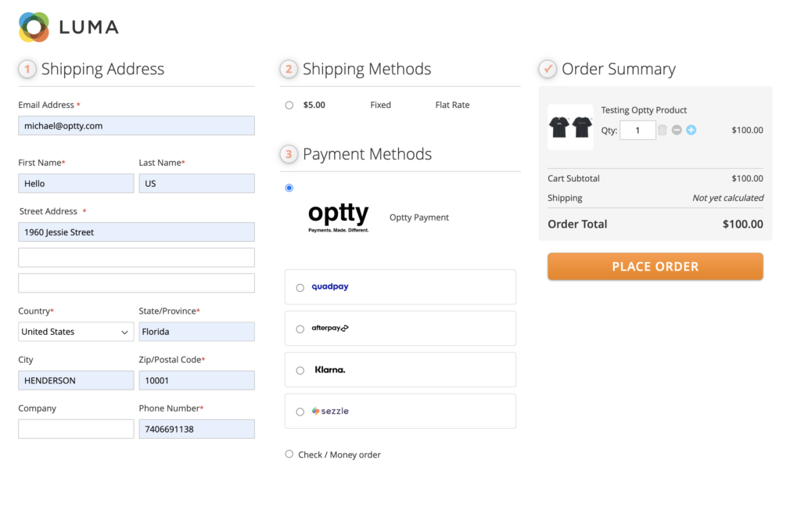Screen dimensions: 801x532
Task: Click the Payment Methods section heading
Action: tap(368, 154)
